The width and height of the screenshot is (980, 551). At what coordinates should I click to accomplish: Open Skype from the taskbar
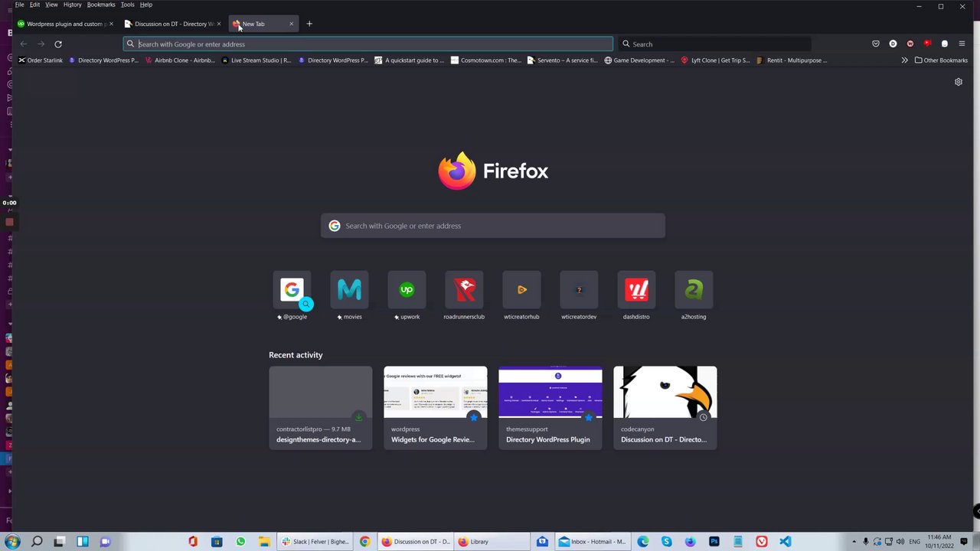[x=667, y=541]
